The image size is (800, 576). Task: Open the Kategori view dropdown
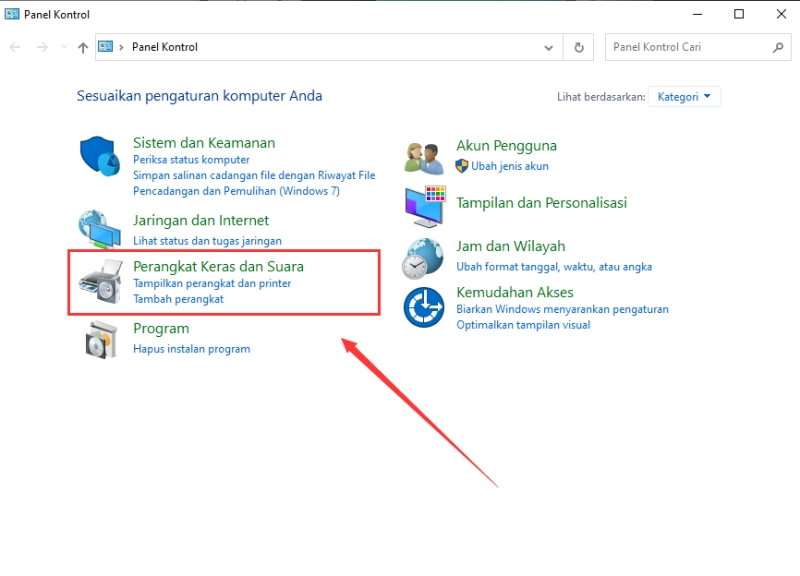684,96
